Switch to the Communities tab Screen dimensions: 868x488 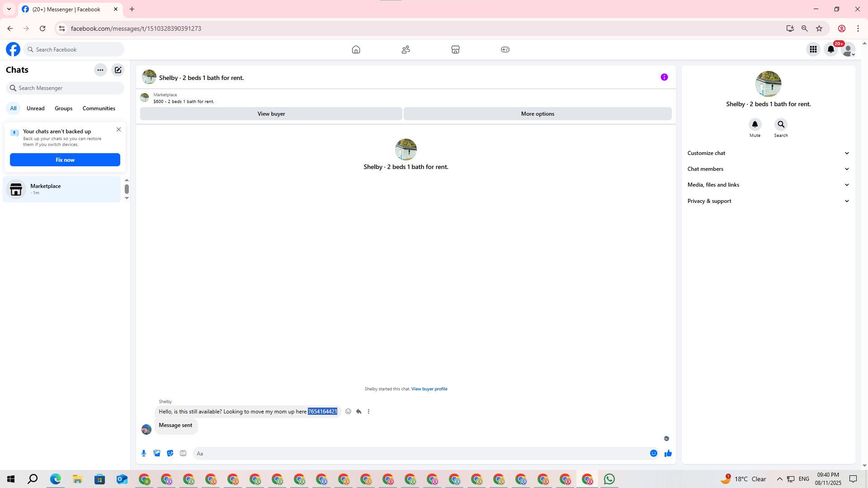(99, 108)
